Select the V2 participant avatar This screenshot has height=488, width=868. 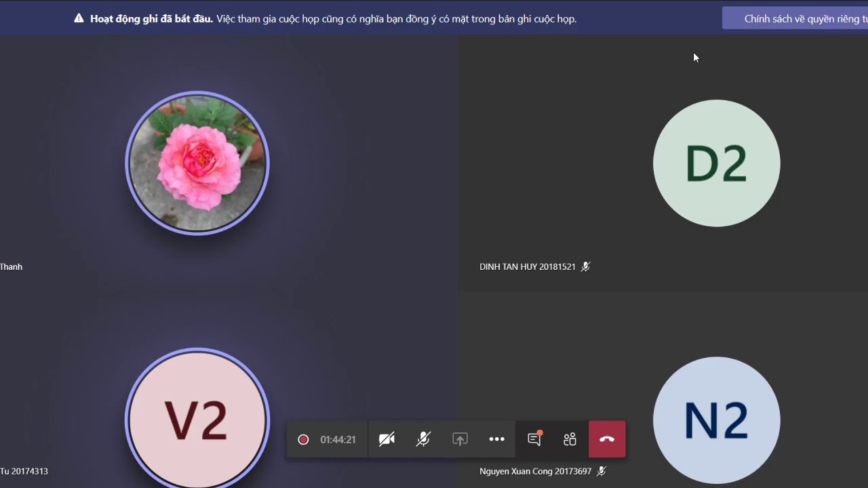click(x=197, y=418)
